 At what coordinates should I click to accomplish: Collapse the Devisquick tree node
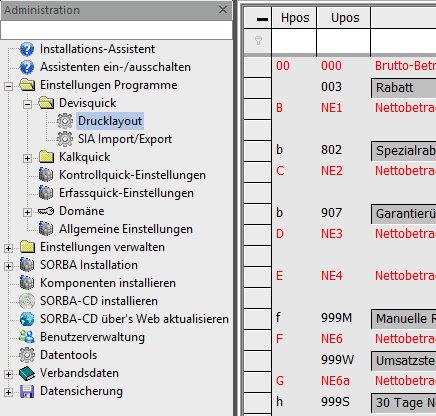(28, 105)
